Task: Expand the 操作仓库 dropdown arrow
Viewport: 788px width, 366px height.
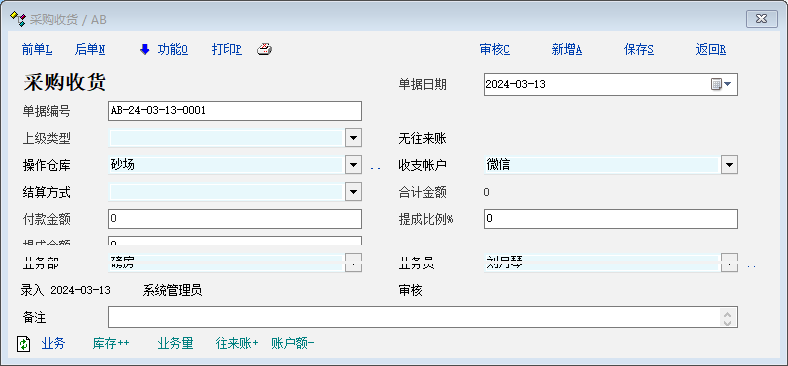Action: [x=353, y=164]
